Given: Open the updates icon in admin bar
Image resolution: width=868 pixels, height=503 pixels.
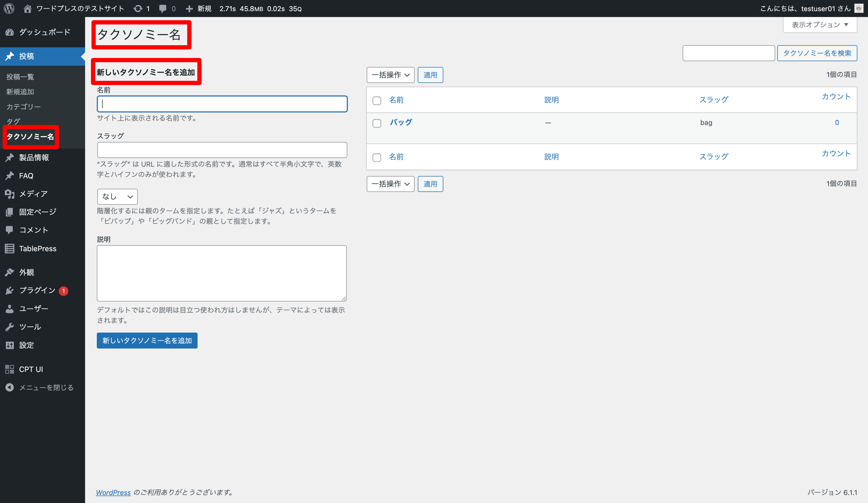Looking at the screenshot, I should coord(138,8).
